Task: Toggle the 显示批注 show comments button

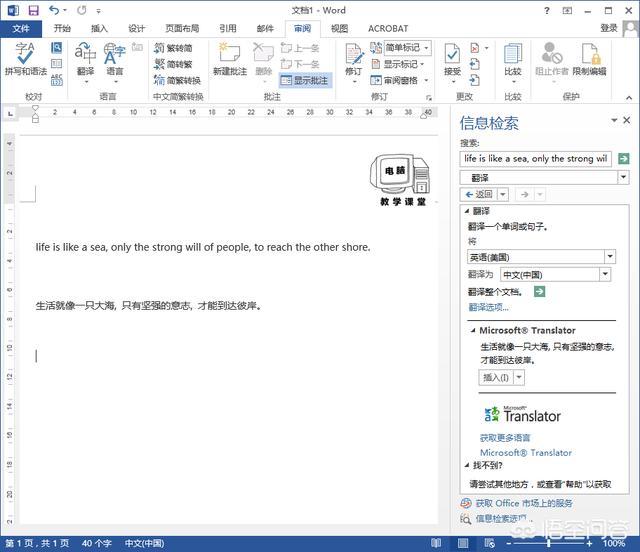Action: click(x=304, y=80)
